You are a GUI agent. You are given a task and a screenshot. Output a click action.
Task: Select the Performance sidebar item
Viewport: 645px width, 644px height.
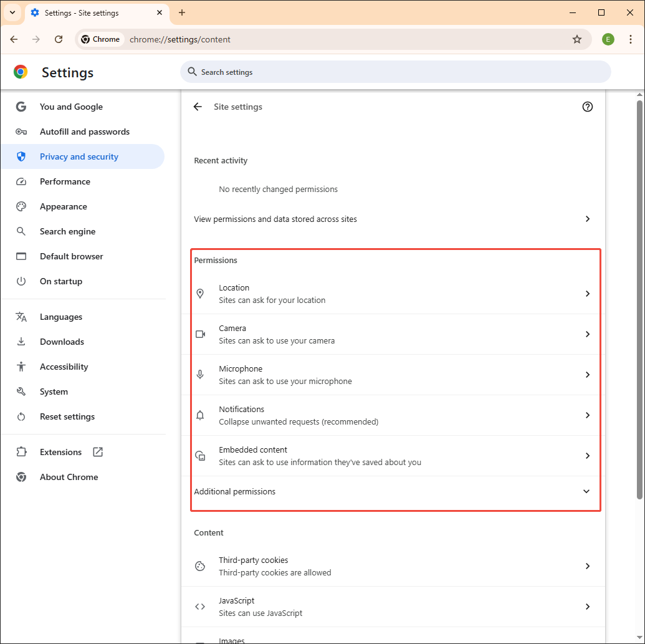(x=65, y=181)
